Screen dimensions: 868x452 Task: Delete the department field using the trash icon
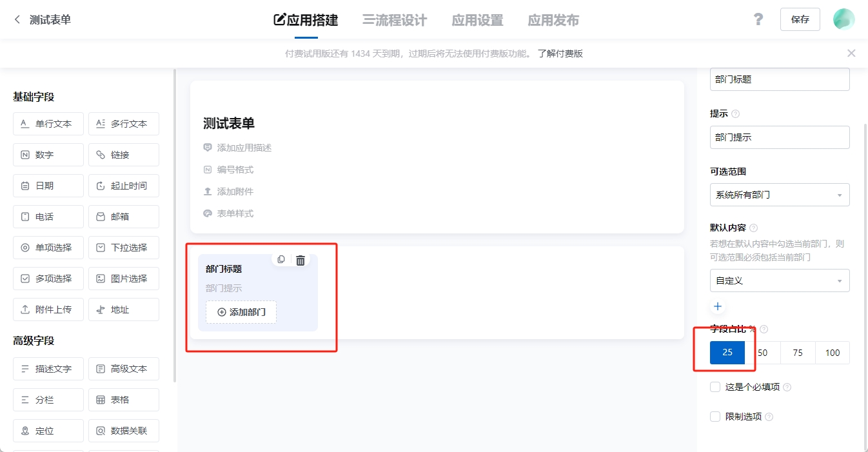301,260
